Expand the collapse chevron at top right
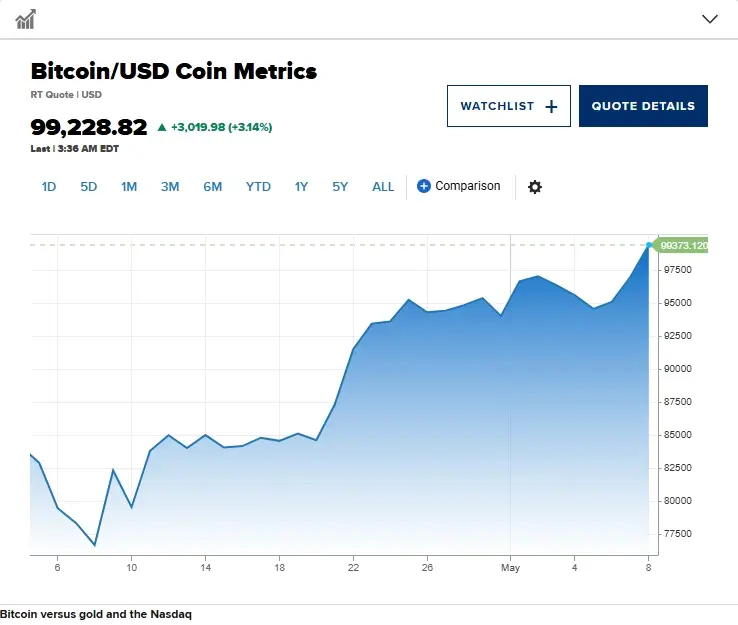738x625 pixels. [710, 19]
